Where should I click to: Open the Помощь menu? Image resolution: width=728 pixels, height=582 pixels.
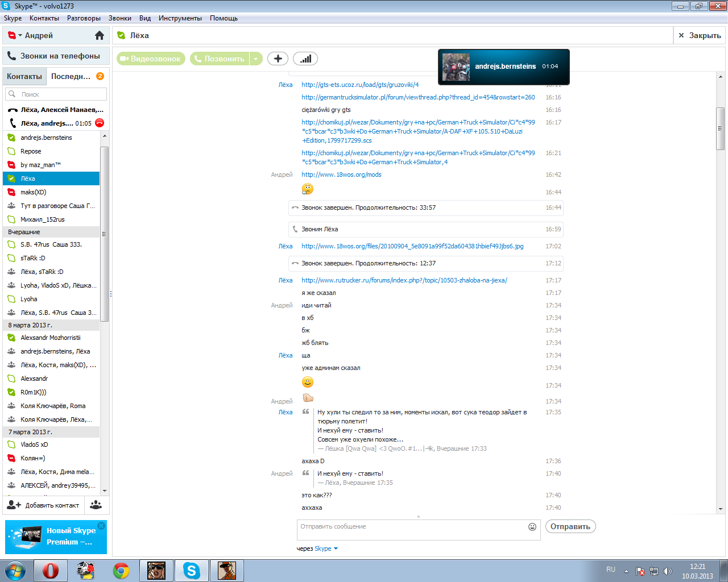tap(224, 18)
